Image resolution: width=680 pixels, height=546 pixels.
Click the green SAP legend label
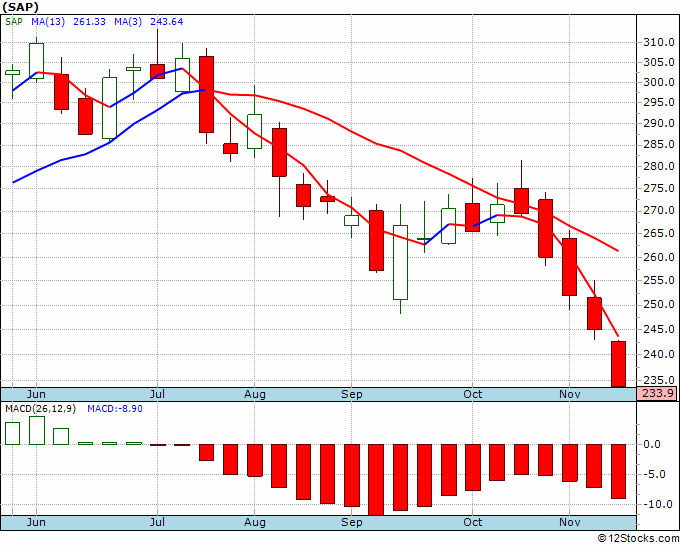[x=13, y=22]
